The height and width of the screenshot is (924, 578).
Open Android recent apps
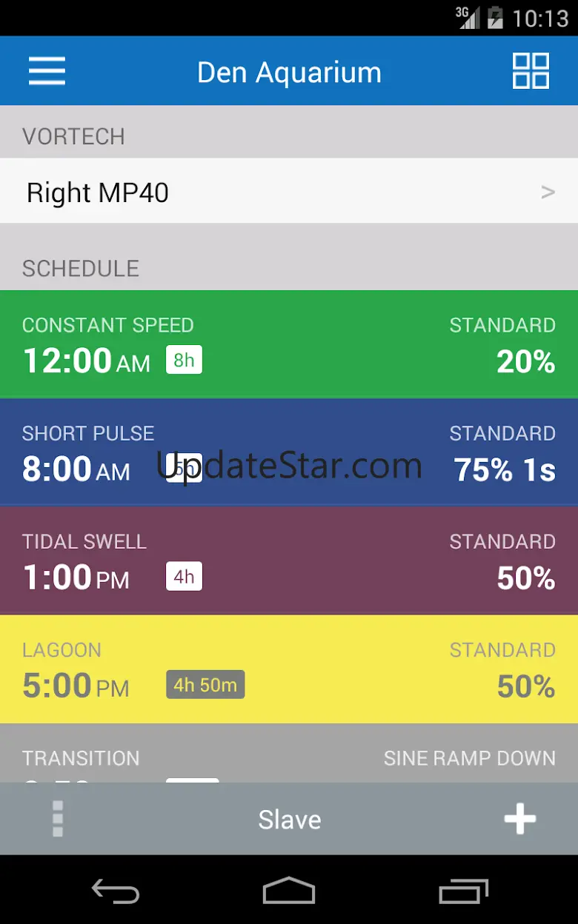(x=463, y=891)
